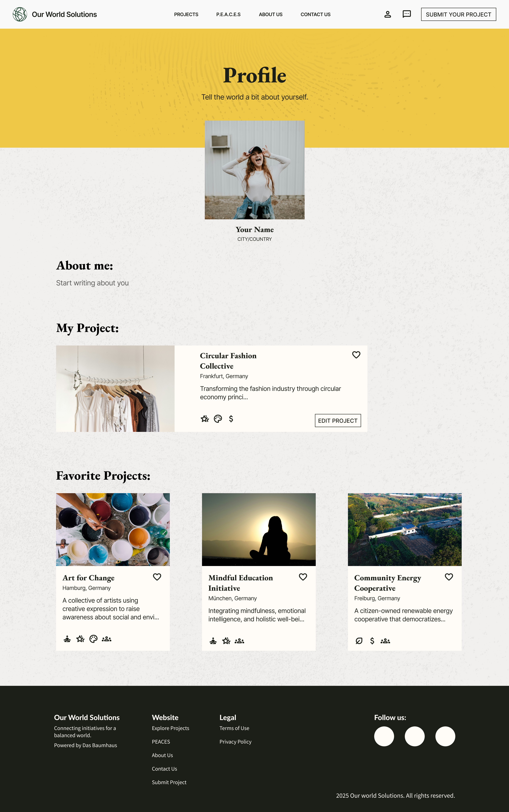Viewport: 509px width, 812px height.
Task: Unfavorite the Art for Change project
Action: pyautogui.click(x=157, y=577)
